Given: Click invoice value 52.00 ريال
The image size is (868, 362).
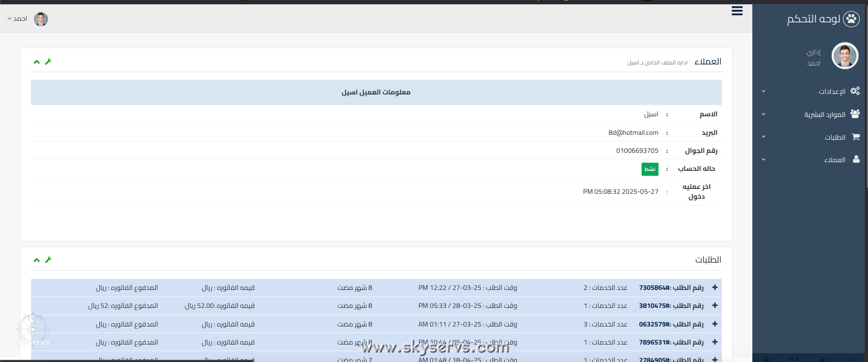Looking at the screenshot, I should coord(220,306).
